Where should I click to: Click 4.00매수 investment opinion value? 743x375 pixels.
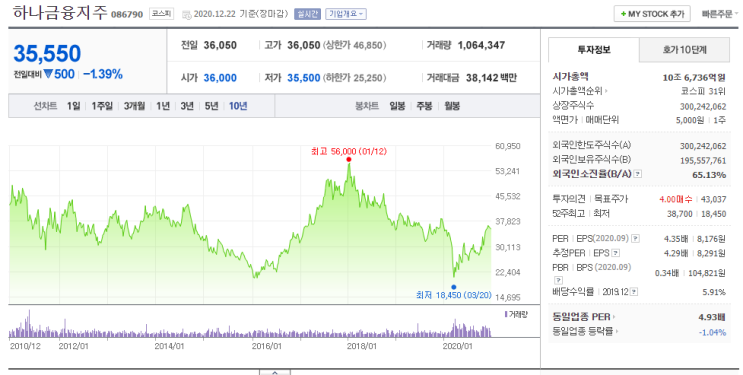point(676,200)
